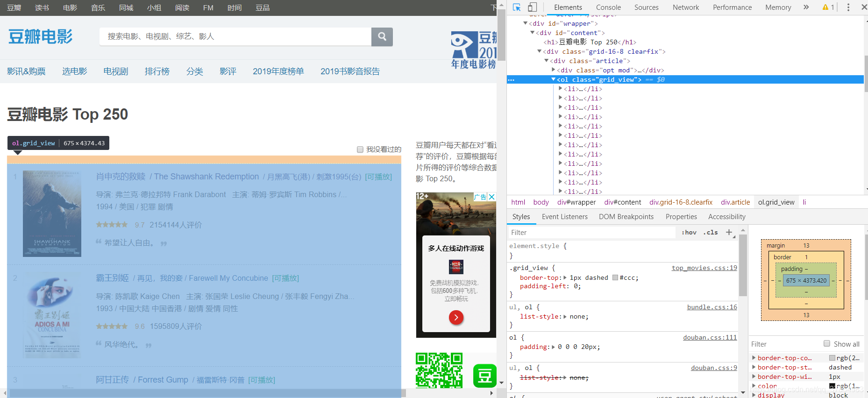868x398 pixels.
Task: Click the 广告 label icon on ad
Action: (x=480, y=197)
